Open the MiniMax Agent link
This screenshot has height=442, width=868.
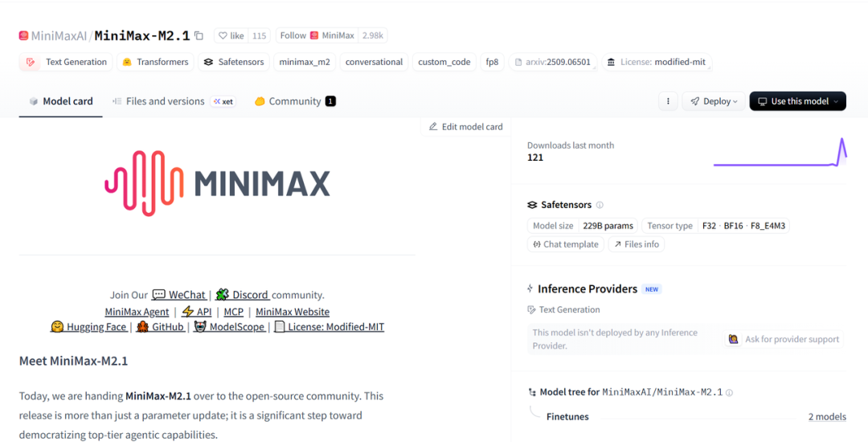(x=137, y=312)
